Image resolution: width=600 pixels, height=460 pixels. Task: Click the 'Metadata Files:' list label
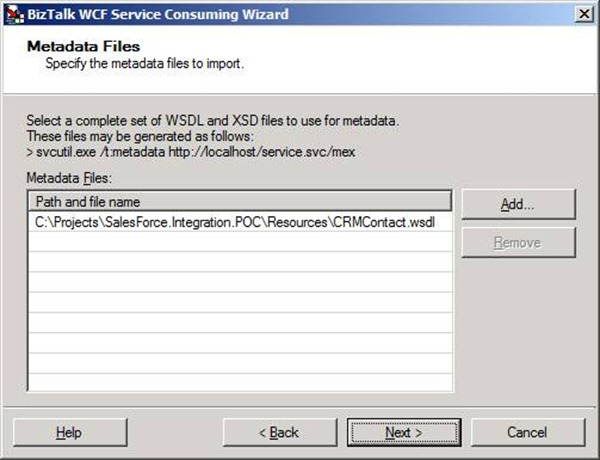point(69,178)
